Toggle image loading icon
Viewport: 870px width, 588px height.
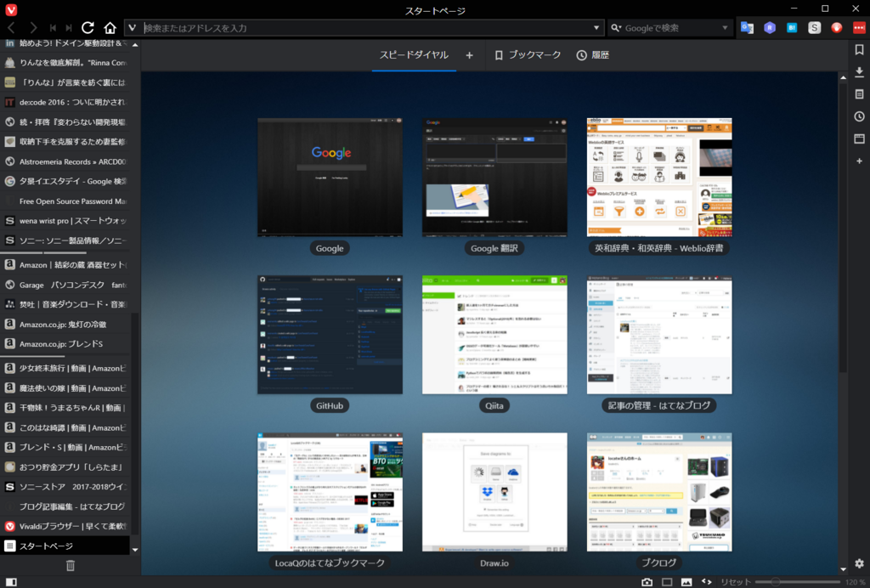[x=686, y=582]
